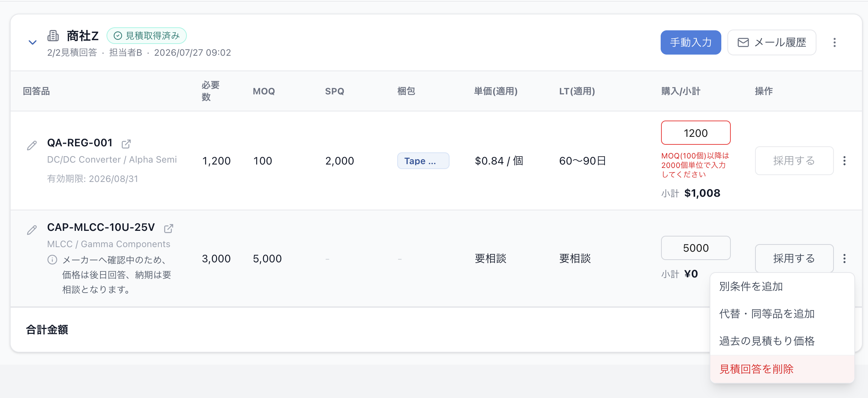Viewport: 868px width, 398px height.
Task: Open the supplier header more-options menu
Action: point(834,42)
